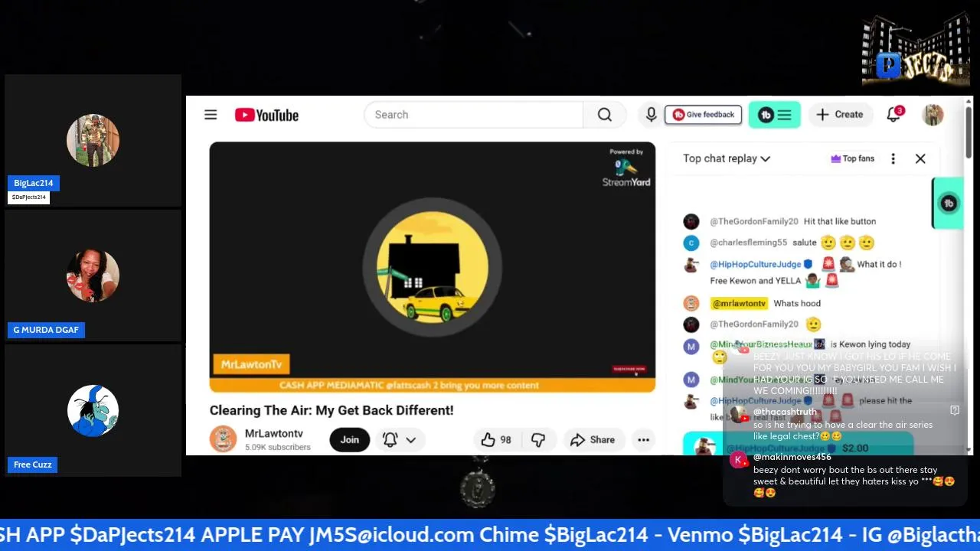Go to YouTube home via logo
980x551 pixels.
tap(266, 115)
